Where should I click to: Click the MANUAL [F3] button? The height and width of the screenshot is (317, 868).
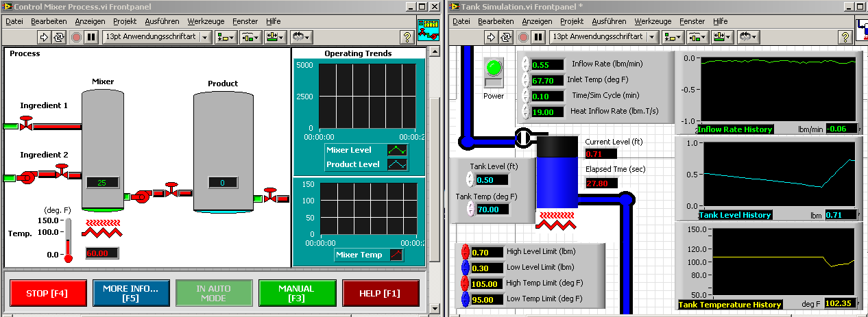pos(297,293)
